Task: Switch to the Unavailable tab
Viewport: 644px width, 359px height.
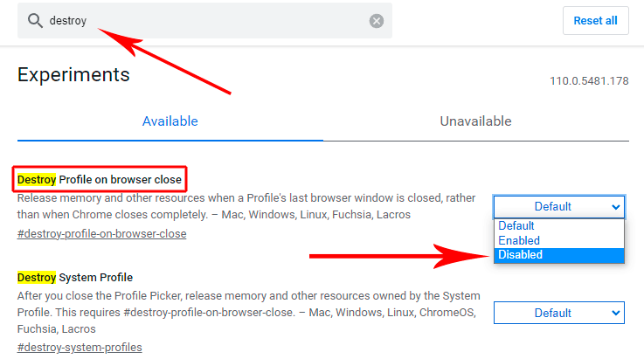Action: coord(475,121)
